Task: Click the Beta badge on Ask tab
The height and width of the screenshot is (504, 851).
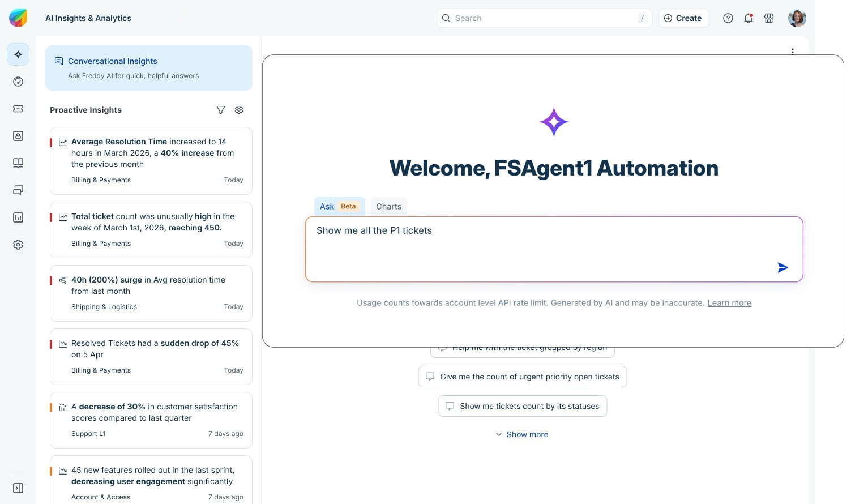Action: coord(348,207)
